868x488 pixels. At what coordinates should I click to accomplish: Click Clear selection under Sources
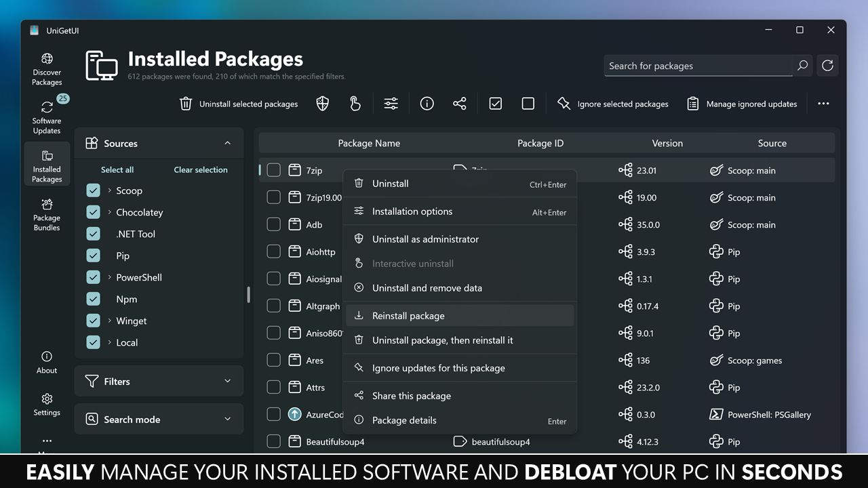point(200,169)
